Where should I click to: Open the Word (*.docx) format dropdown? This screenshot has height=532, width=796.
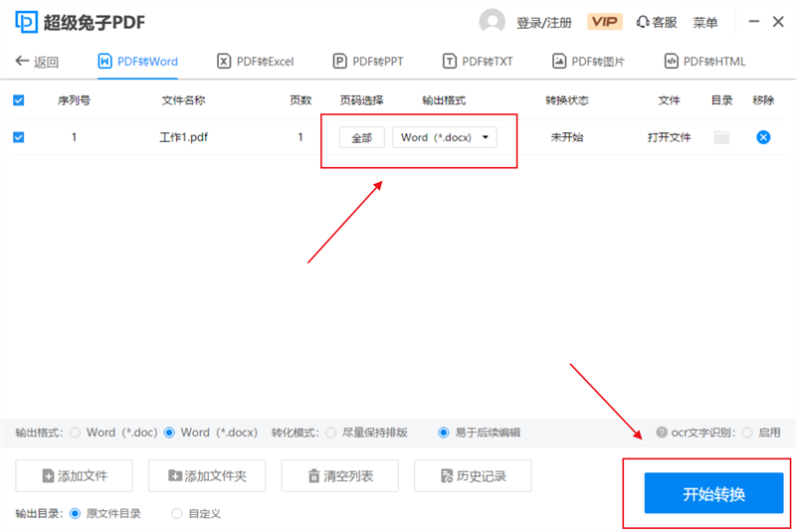[445, 137]
